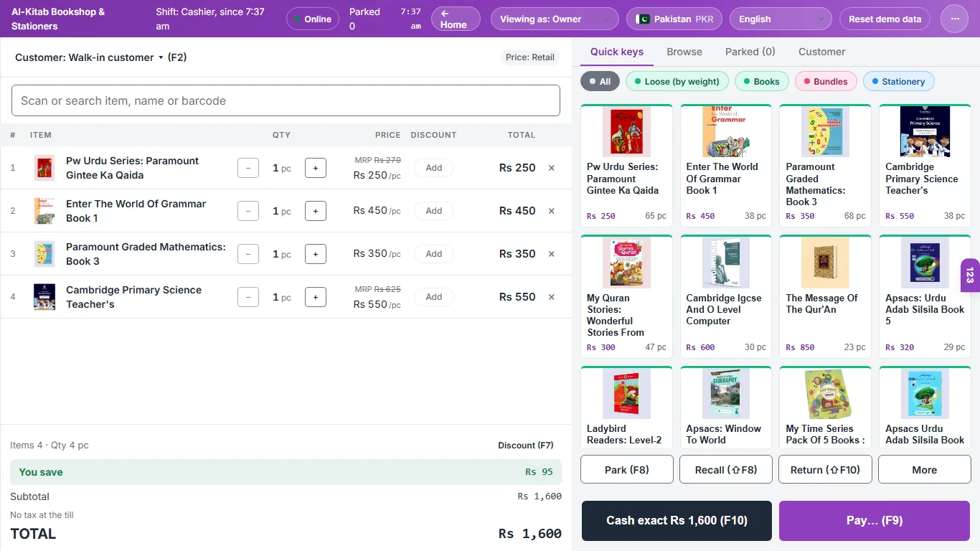Open the cart Discount (F7) option
This screenshot has height=551, width=980.
(x=526, y=445)
